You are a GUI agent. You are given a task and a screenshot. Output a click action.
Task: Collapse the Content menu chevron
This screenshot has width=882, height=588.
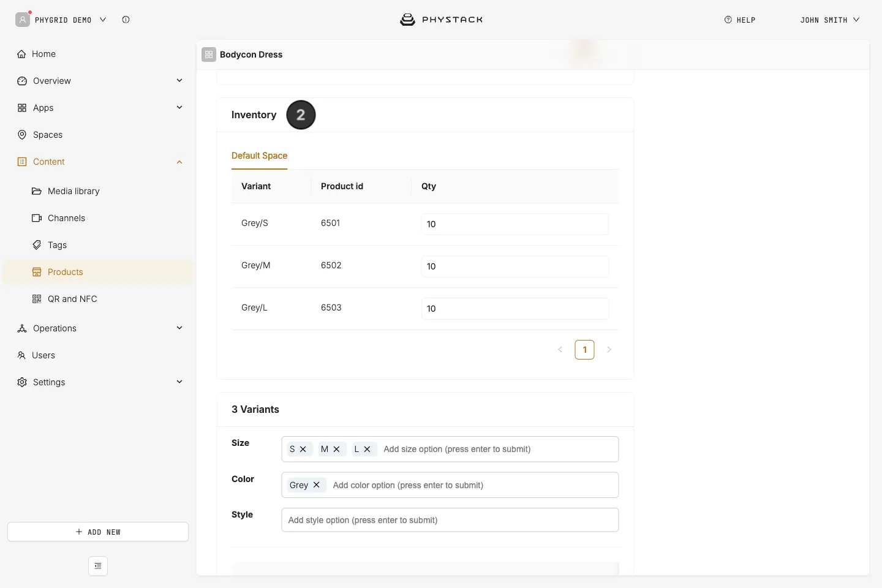click(179, 162)
